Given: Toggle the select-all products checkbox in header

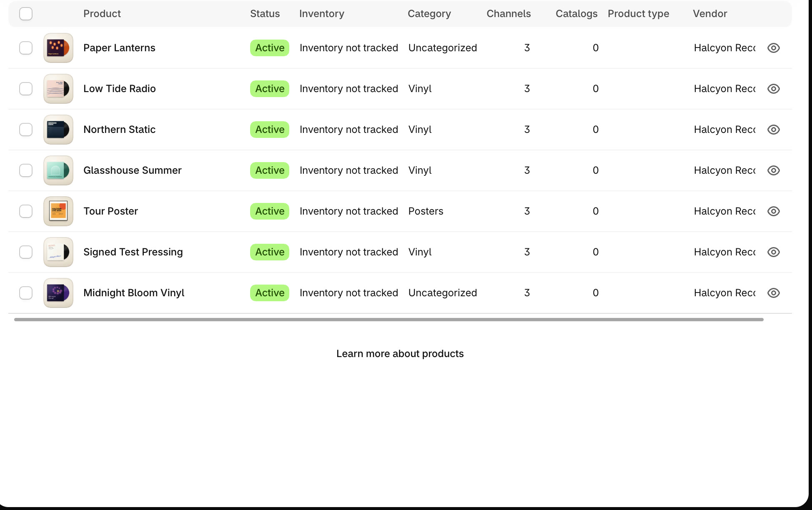Looking at the screenshot, I should coord(26,14).
